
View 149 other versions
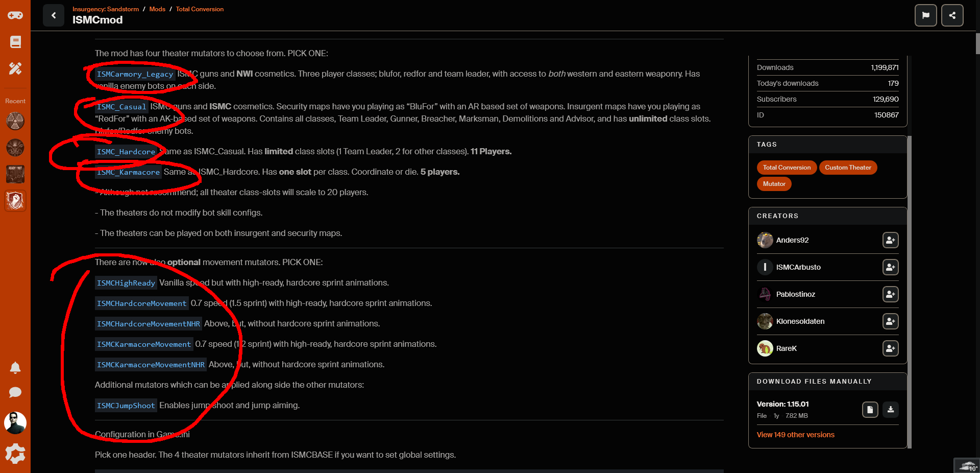pyautogui.click(x=795, y=435)
